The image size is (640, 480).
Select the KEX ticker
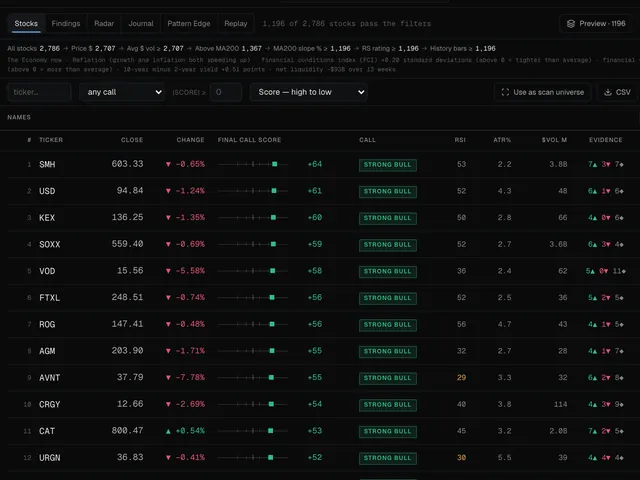point(47,218)
